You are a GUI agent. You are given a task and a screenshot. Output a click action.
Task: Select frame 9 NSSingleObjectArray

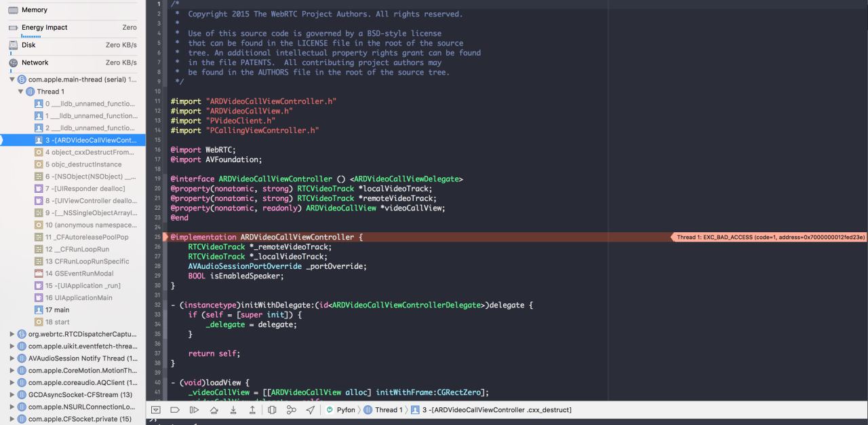[73, 212]
